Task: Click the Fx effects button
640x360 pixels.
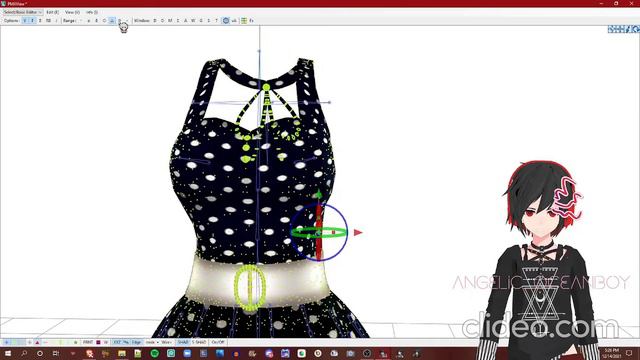Action: [252, 20]
